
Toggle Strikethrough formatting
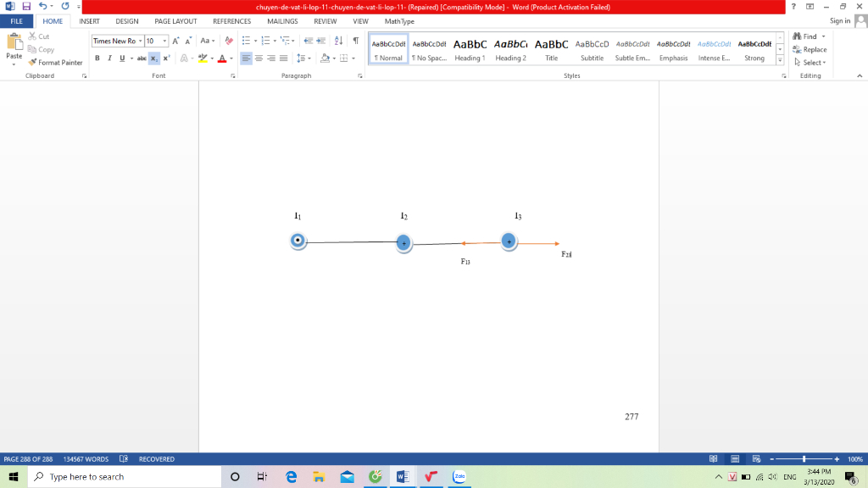142,58
